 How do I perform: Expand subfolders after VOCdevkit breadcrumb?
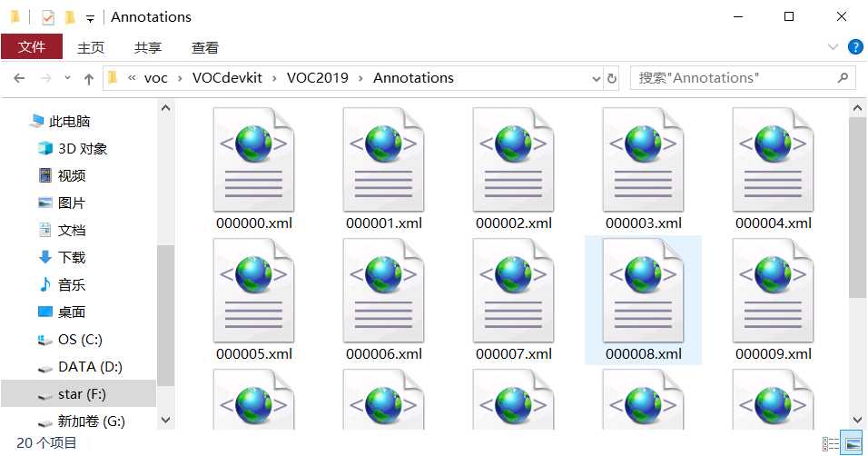pyautogui.click(x=274, y=79)
